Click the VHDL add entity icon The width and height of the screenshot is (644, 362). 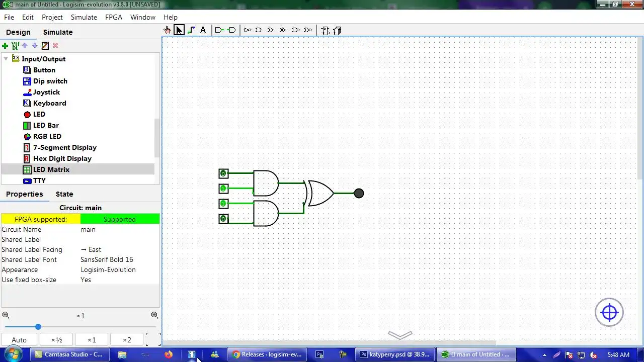pyautogui.click(x=15, y=46)
